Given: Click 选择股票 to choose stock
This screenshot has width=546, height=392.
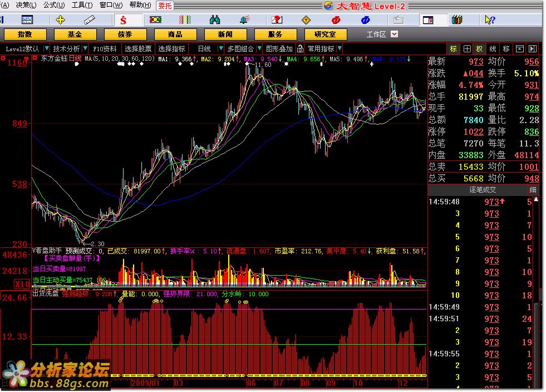Looking at the screenshot, I should point(138,49).
